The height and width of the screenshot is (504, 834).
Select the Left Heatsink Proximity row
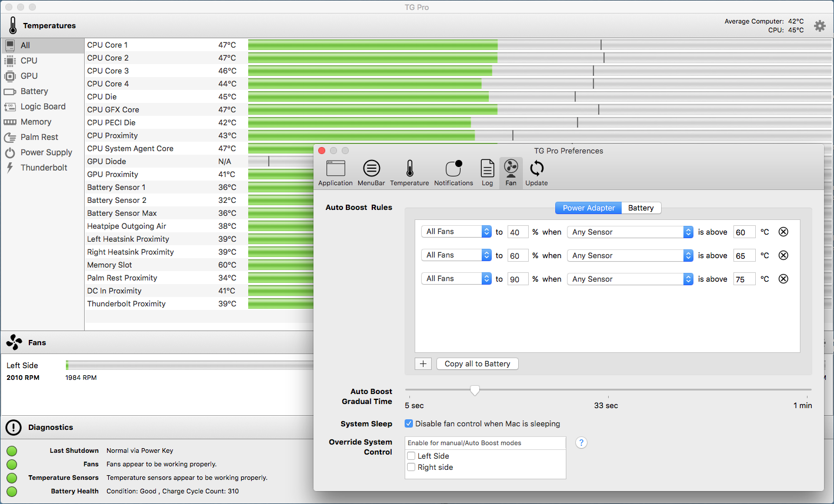(x=199, y=239)
